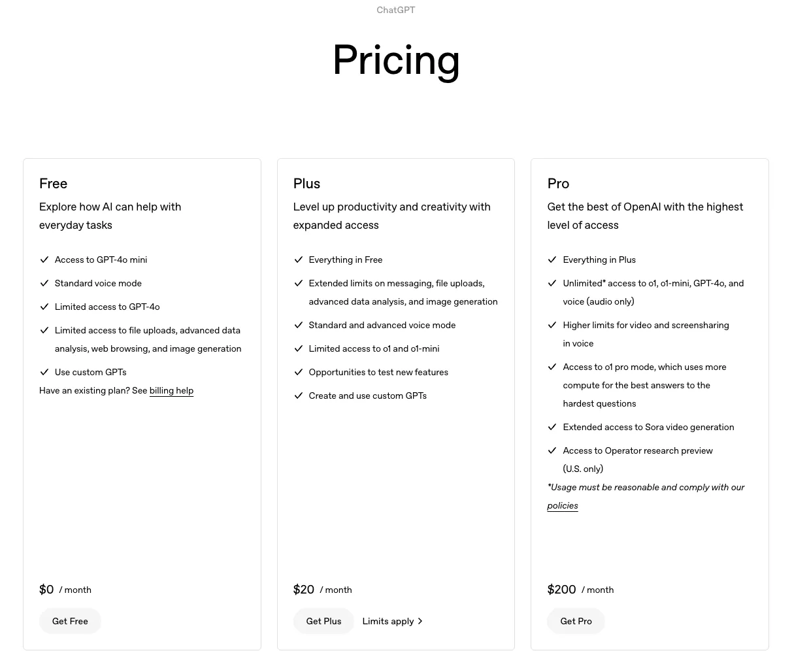Click the checkmark next to Create and use custom GPTs

click(x=299, y=395)
